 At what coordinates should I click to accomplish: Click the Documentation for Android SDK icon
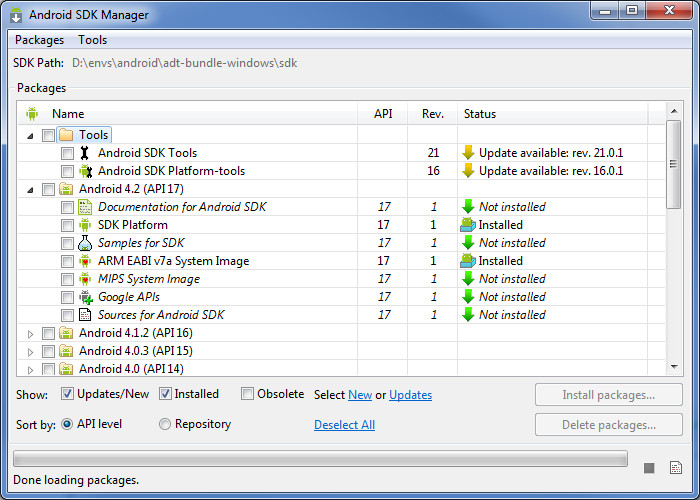click(x=85, y=207)
